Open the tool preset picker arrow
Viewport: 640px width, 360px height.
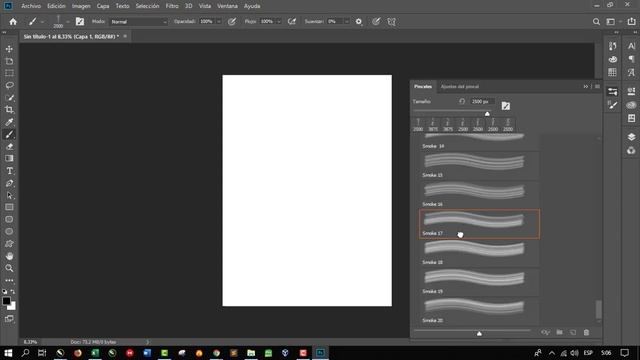(x=42, y=22)
